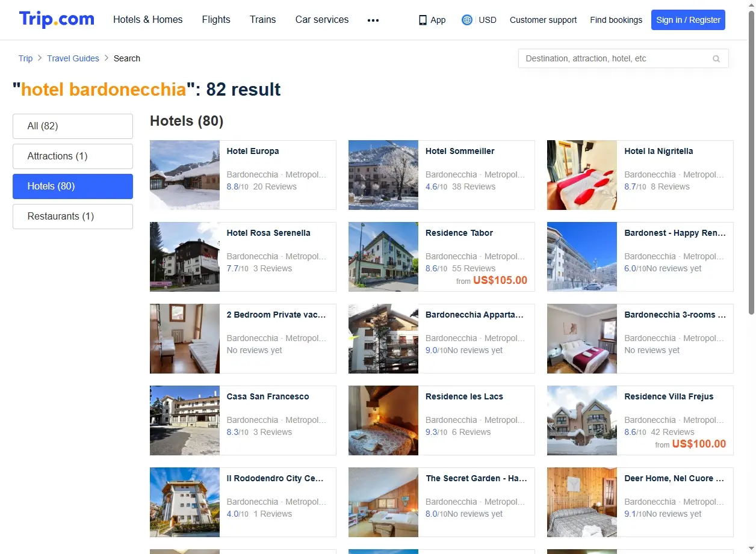
Task: Open Hotel la Nigritella thumbnail image
Action: (582, 175)
